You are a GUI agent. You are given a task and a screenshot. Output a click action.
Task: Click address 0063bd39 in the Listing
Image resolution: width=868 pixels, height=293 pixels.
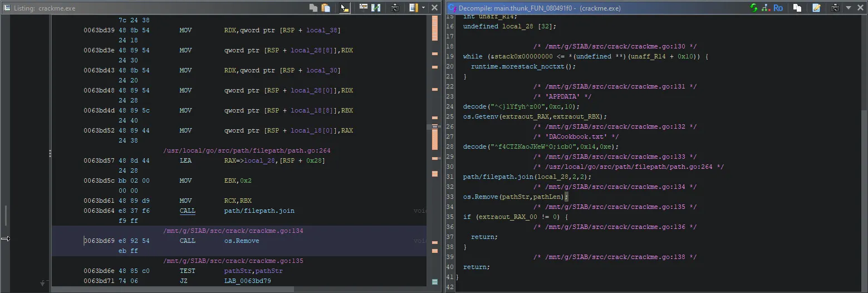click(x=99, y=30)
